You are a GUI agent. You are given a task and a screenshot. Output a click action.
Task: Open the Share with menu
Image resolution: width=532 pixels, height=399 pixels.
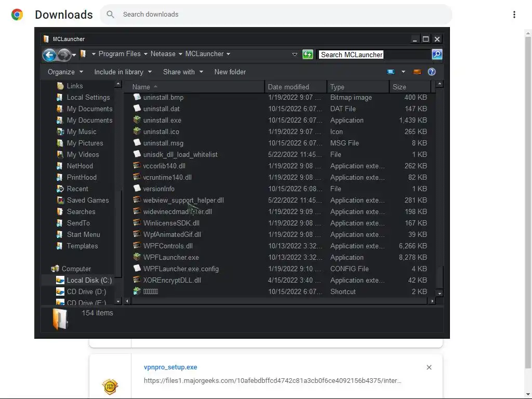click(x=183, y=72)
